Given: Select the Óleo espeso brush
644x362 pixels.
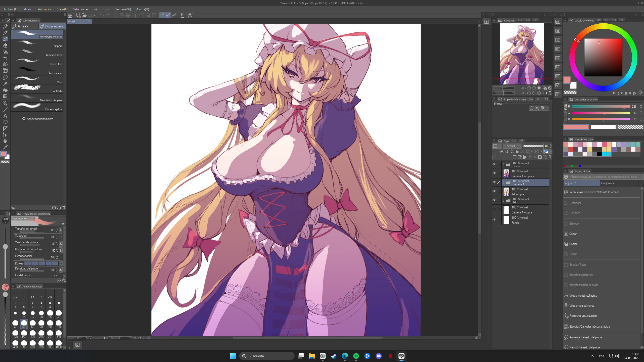Looking at the screenshot, I should (37, 71).
